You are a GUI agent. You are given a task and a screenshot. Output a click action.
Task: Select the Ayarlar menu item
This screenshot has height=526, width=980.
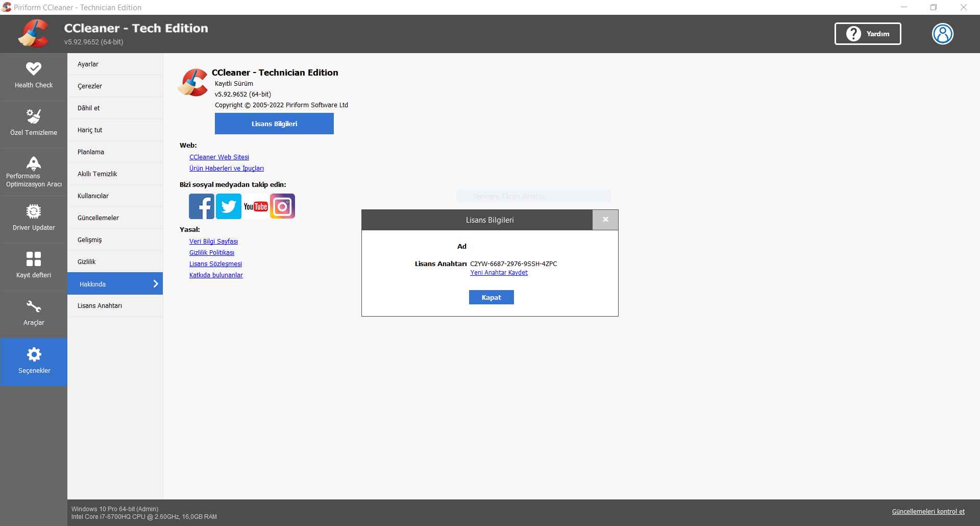point(88,64)
